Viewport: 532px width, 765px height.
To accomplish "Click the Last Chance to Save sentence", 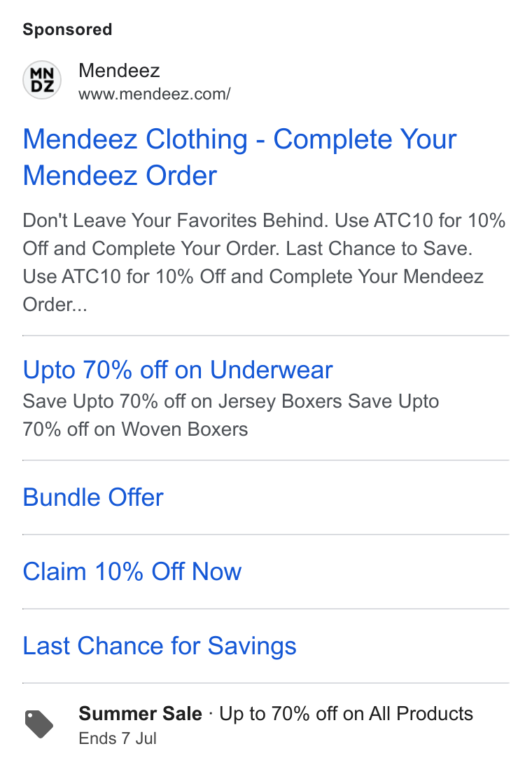I will click(379, 248).
